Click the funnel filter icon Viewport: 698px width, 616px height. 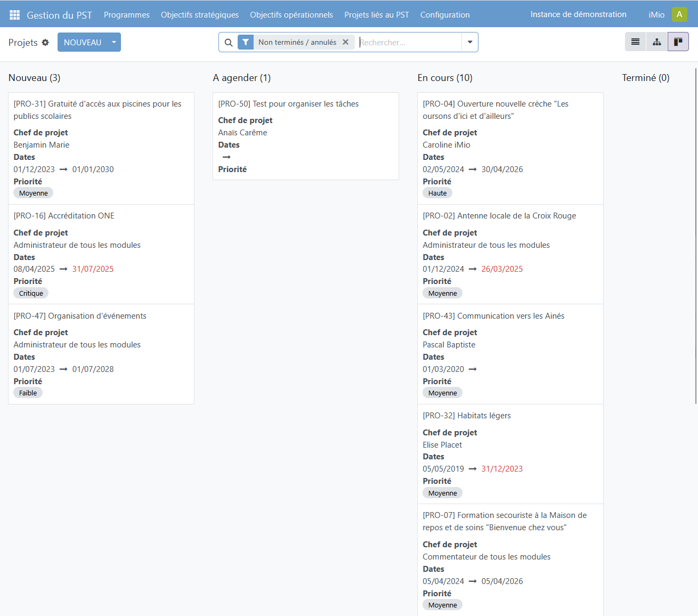246,43
